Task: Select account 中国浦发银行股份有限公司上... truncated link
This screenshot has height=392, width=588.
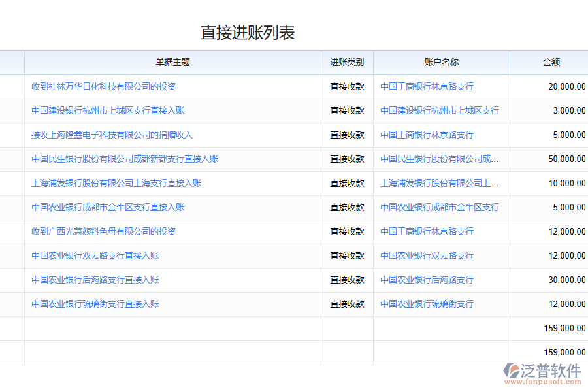Action: pyautogui.click(x=441, y=183)
